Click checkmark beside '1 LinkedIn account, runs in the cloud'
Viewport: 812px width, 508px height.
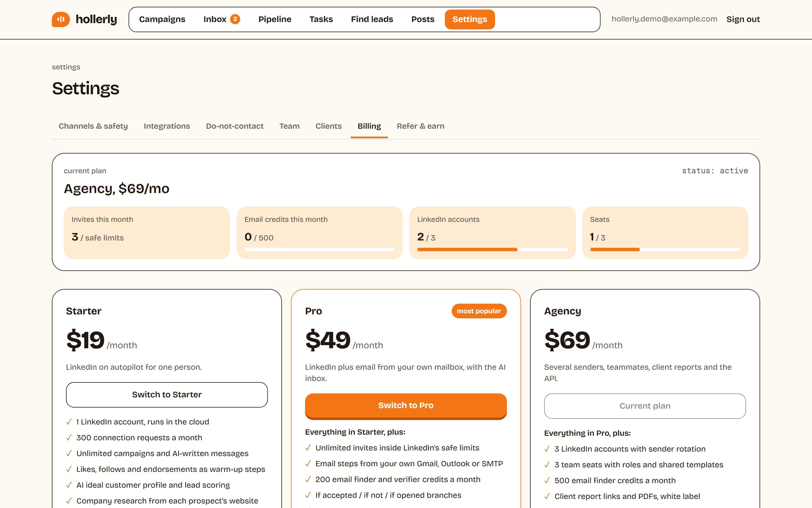pyautogui.click(x=69, y=422)
